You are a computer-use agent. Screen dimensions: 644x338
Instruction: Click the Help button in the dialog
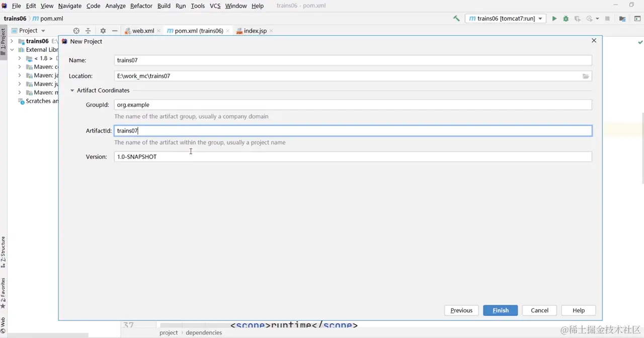coord(579,310)
